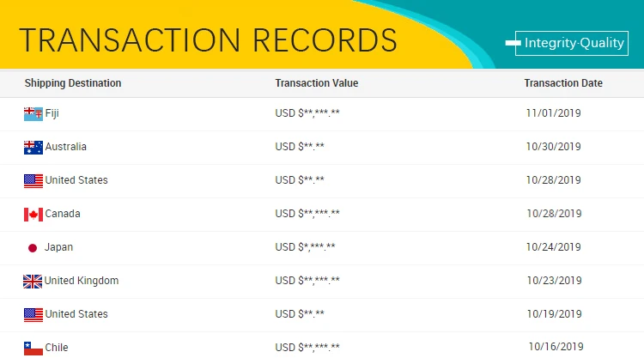Click the United Kingdom flag icon
The image size is (644, 364).
coord(33,282)
